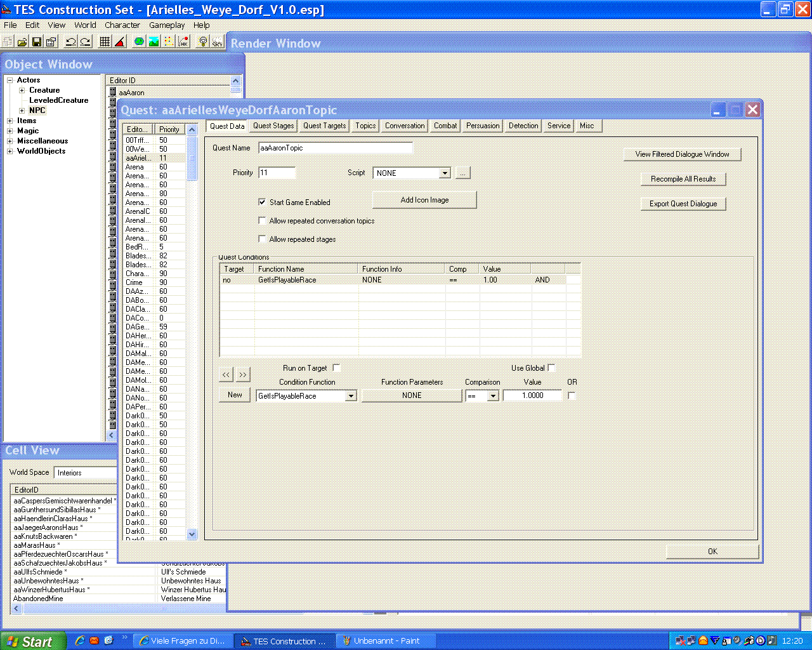The width and height of the screenshot is (812, 650).
Task: Open the Script dropdown
Action: [445, 173]
